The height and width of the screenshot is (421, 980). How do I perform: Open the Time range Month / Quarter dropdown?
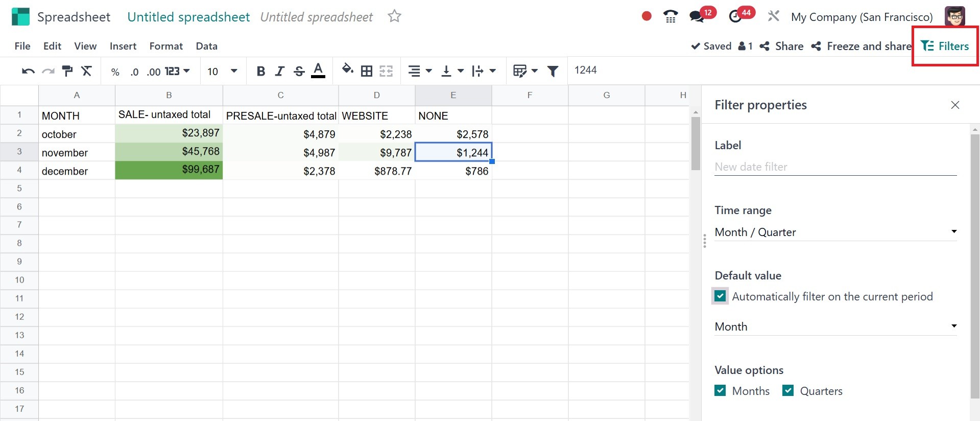pyautogui.click(x=835, y=232)
